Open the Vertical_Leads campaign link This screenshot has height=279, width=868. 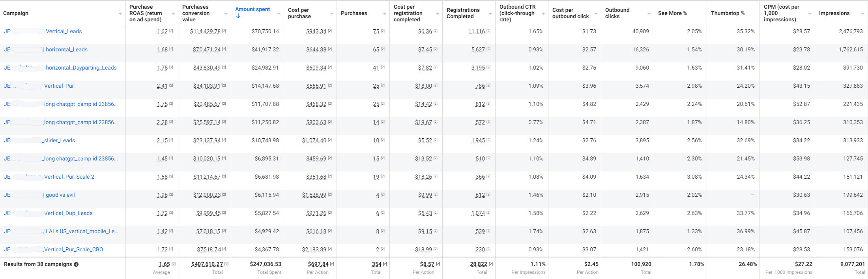[64, 31]
